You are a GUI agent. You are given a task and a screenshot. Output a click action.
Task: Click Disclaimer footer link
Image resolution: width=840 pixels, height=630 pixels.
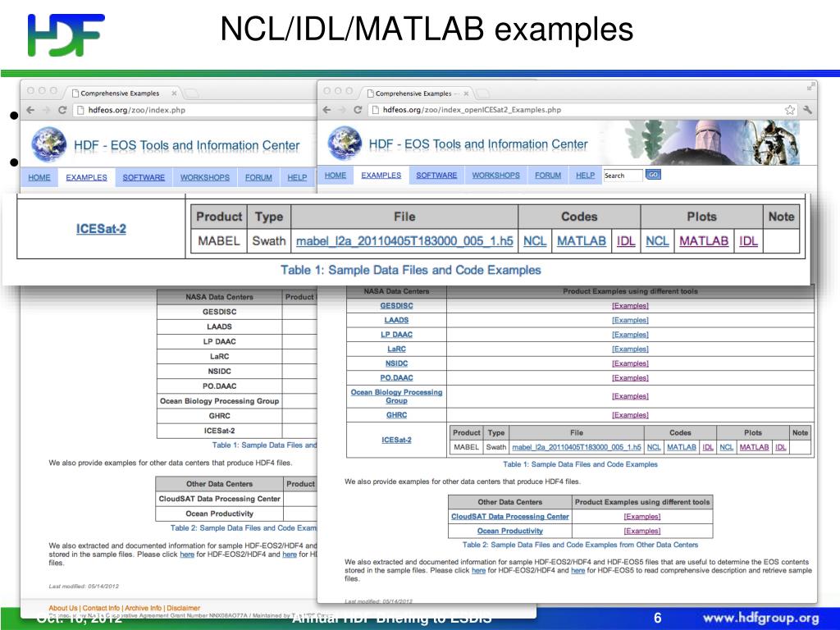tap(183, 608)
